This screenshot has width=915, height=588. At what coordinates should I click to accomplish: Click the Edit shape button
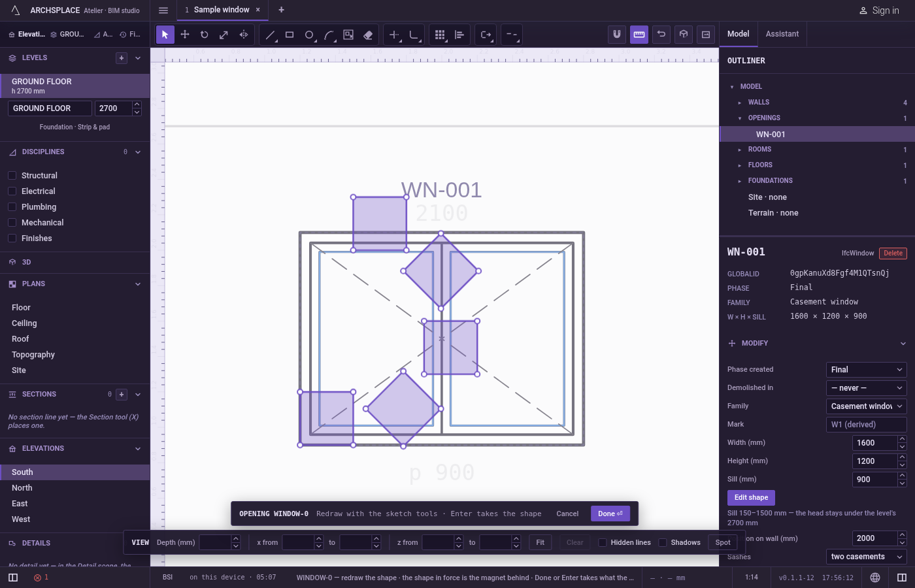tap(751, 498)
